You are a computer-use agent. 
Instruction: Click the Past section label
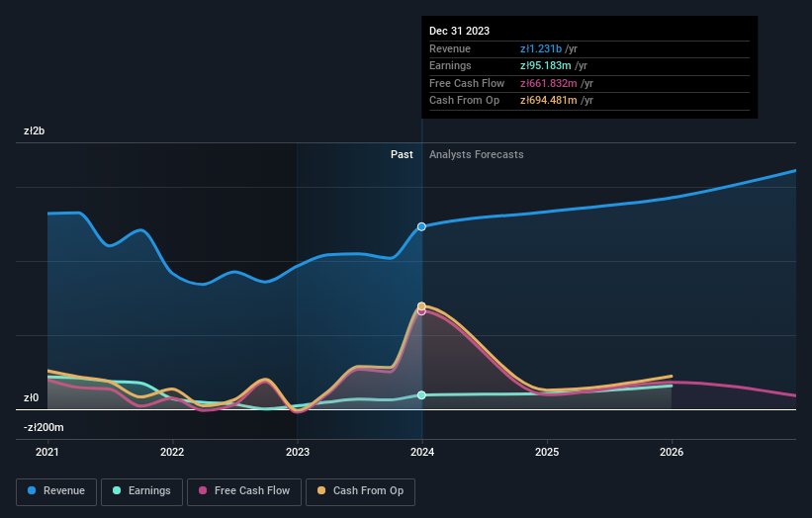(402, 154)
